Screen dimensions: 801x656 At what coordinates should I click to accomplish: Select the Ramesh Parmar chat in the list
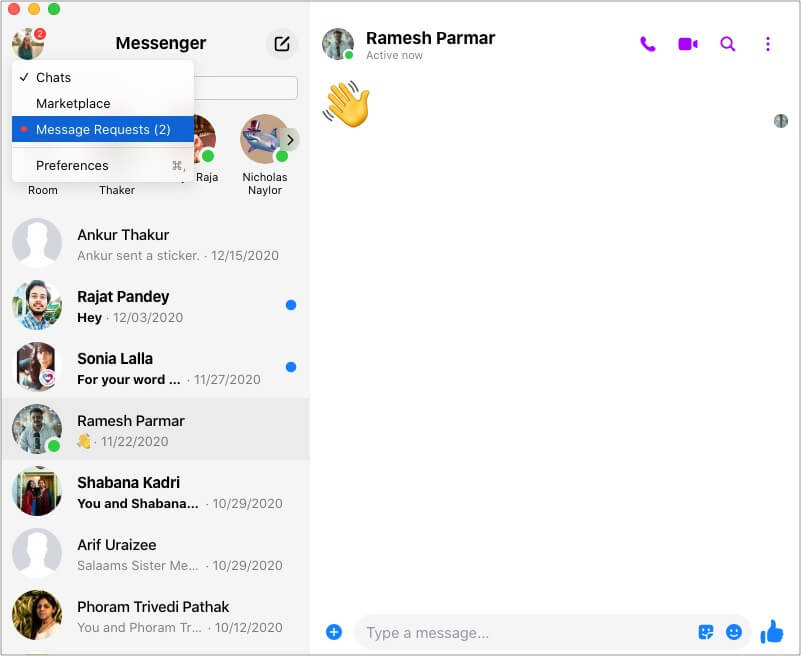(x=155, y=430)
